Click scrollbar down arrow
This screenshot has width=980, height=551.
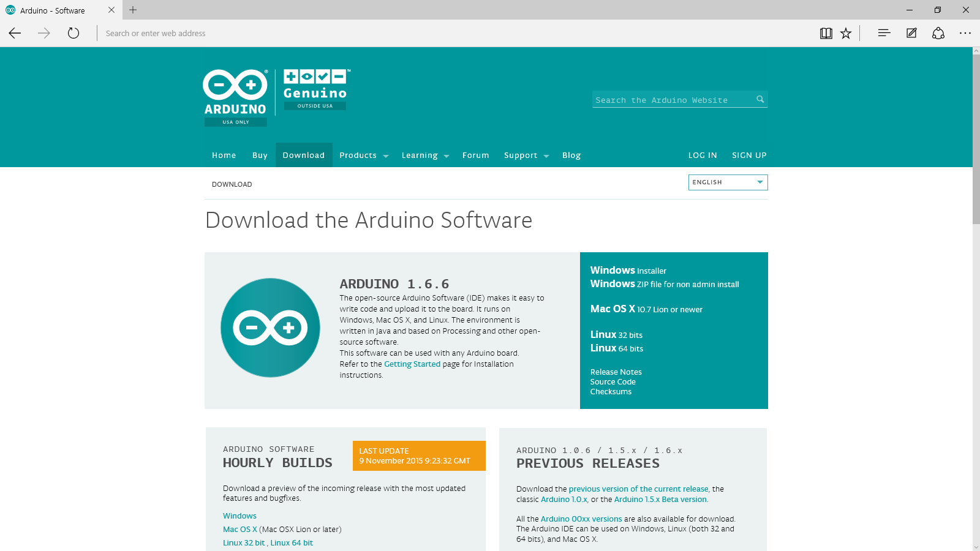click(x=976, y=547)
